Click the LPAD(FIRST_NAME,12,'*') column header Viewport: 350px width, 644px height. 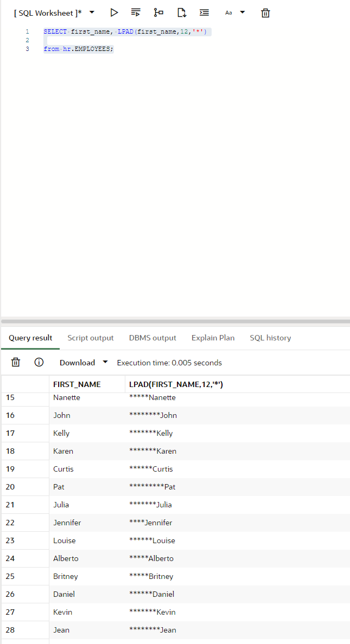click(x=176, y=385)
